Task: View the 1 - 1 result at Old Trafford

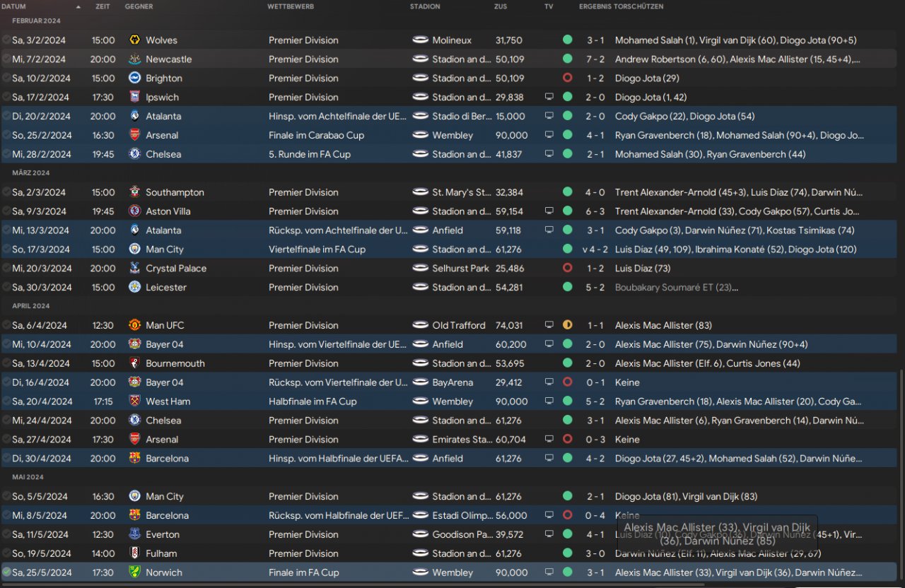Action: [595, 326]
